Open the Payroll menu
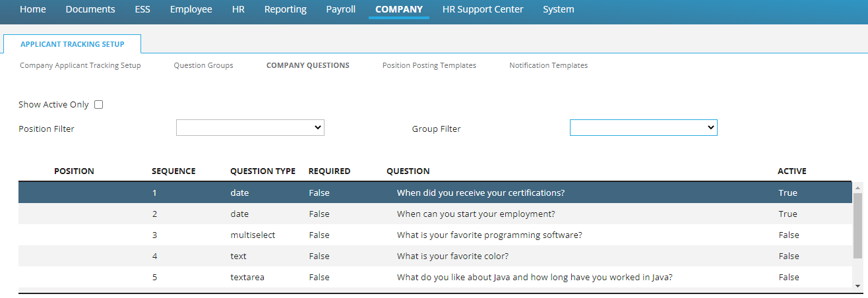 click(x=341, y=9)
